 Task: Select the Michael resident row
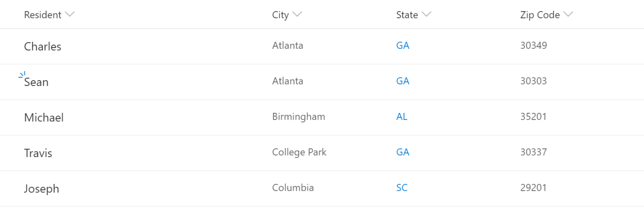pyautogui.click(x=44, y=118)
